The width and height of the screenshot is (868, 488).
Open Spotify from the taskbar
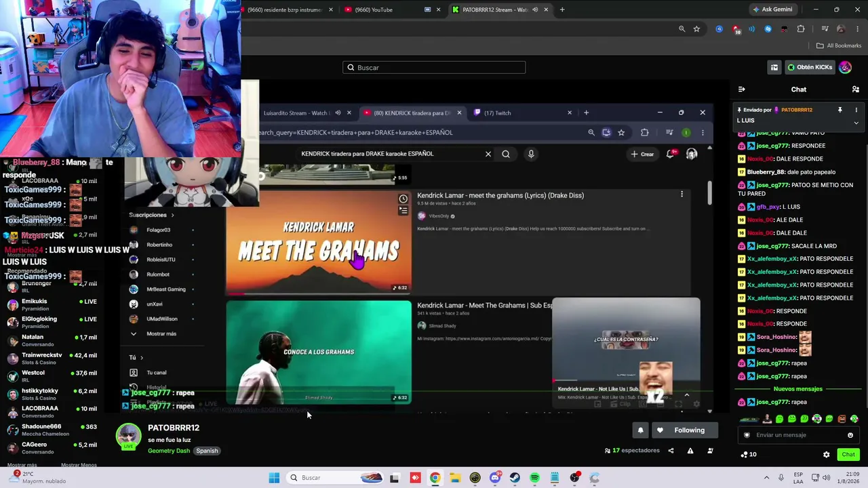(x=534, y=478)
